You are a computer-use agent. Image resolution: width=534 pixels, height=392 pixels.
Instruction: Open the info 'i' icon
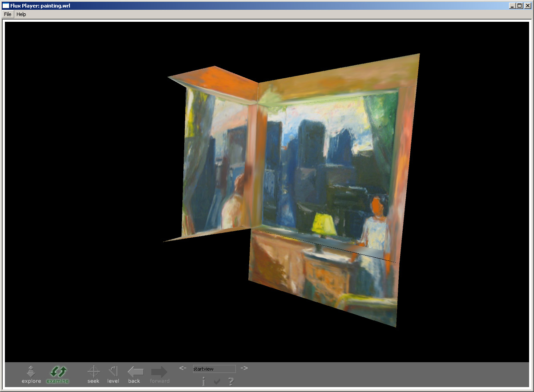click(x=203, y=381)
